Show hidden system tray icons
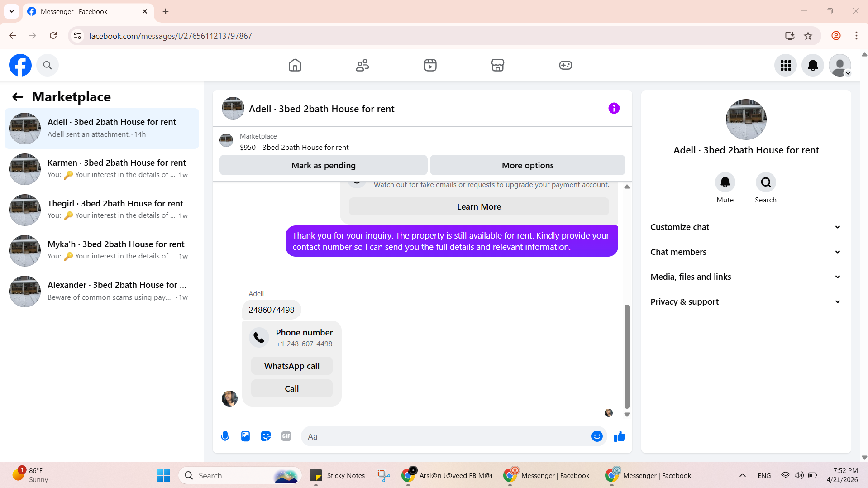This screenshot has width=868, height=488. point(743,476)
